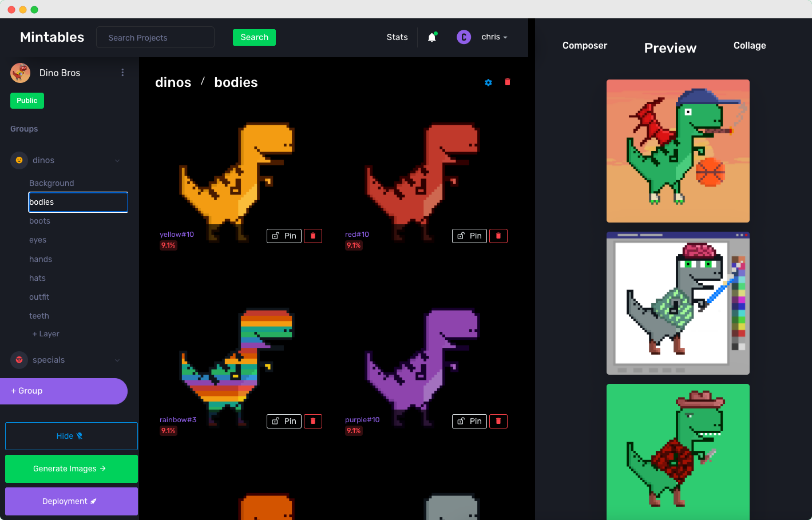Image resolution: width=812 pixels, height=520 pixels.
Task: Select the hats layer
Action: 37,278
